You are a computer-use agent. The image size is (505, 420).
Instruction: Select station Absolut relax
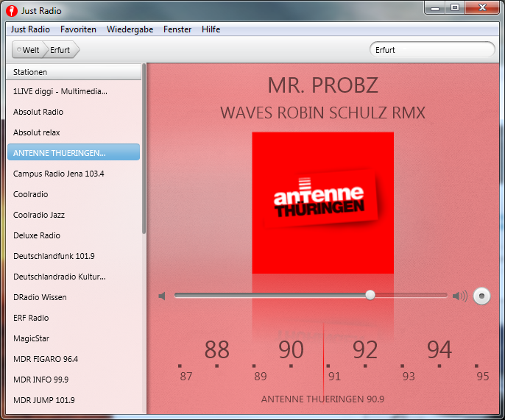74,132
